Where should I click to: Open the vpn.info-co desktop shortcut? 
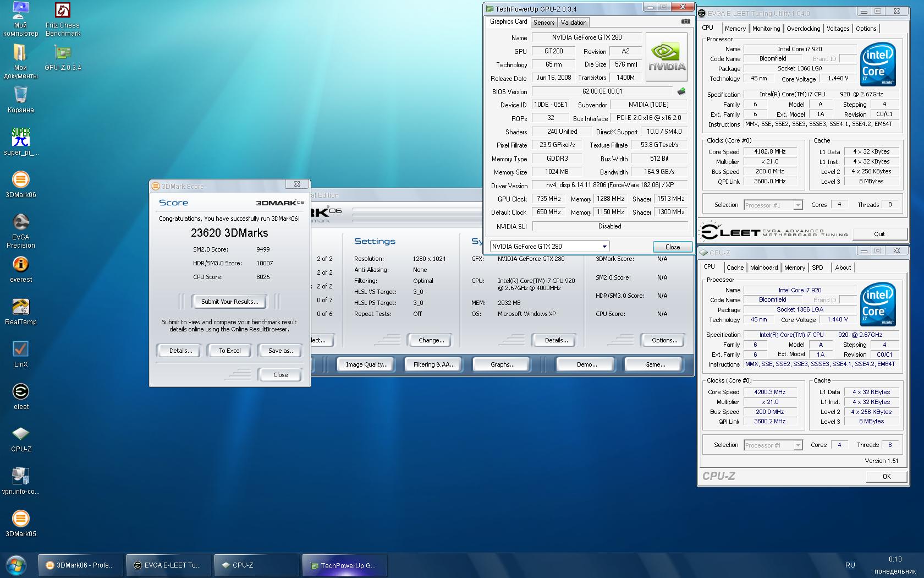[x=20, y=481]
